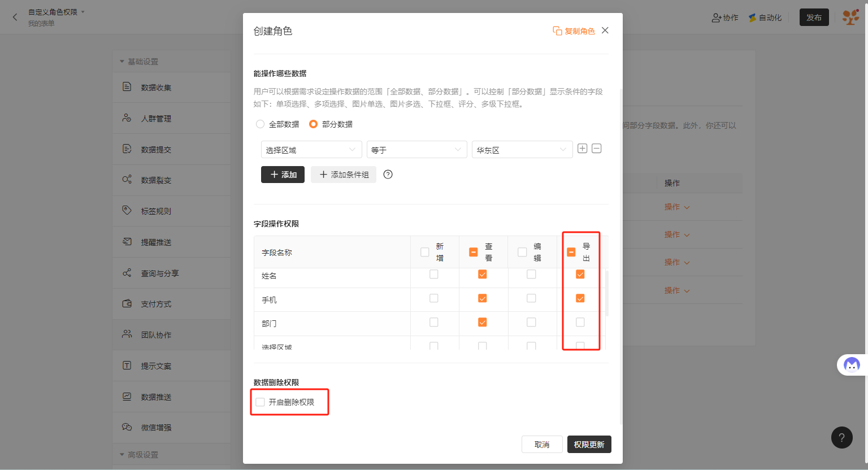
Task: Click the field table vertical scrollbar
Action: pyautogui.click(x=607, y=293)
